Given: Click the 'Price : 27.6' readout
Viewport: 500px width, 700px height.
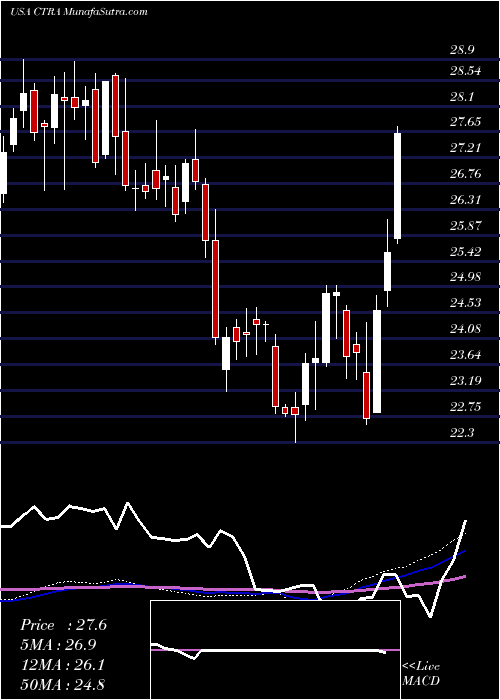Looking at the screenshot, I should tap(63, 625).
